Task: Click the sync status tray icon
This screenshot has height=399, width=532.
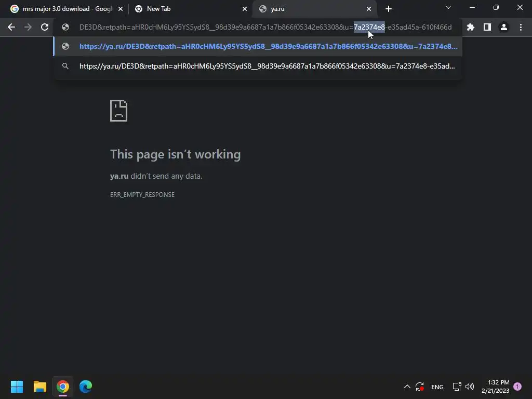Action: [420, 387]
